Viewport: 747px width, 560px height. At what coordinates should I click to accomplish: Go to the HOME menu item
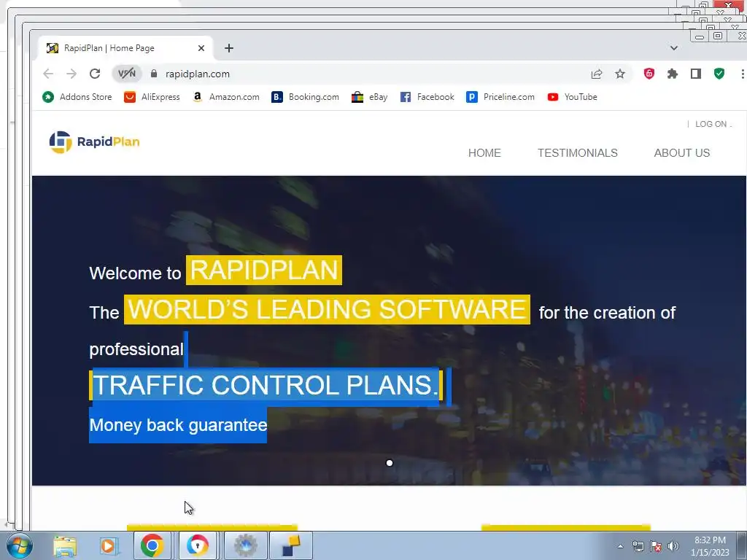point(484,153)
